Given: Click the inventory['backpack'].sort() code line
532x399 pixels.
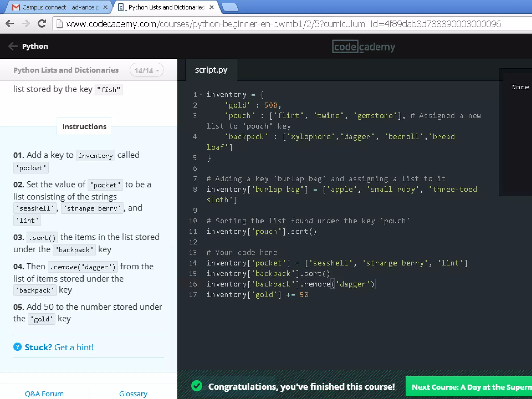Looking at the screenshot, I should (268, 274).
